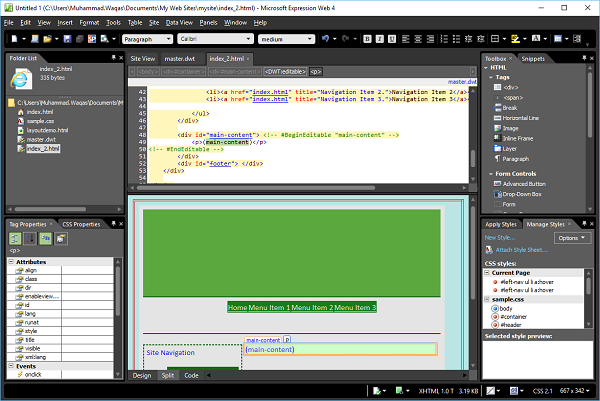Image resolution: width=600 pixels, height=401 pixels.
Task: Open the Options dropdown in Manage Styles
Action: pyautogui.click(x=571, y=238)
